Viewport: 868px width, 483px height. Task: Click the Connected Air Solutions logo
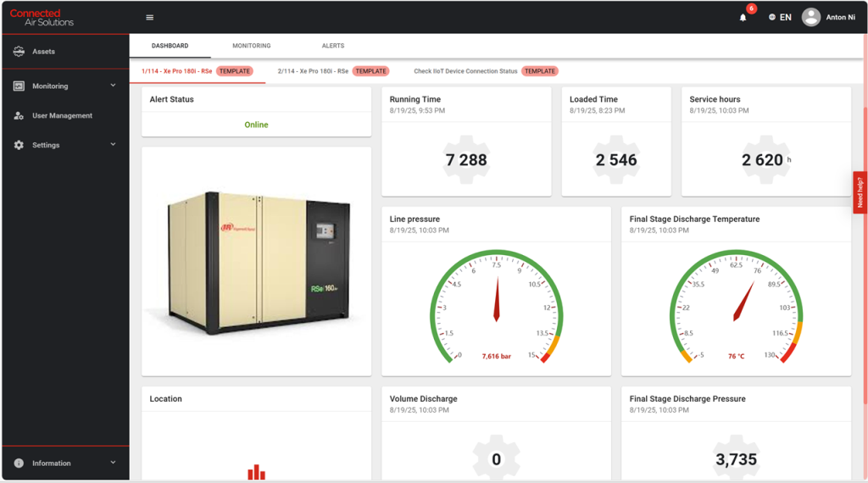pyautogui.click(x=42, y=17)
